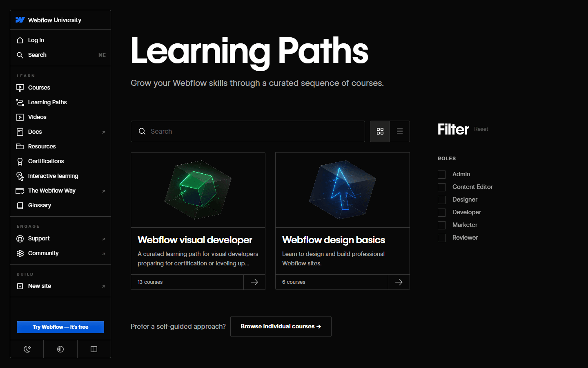Collapse the sidebar panel icon
The height and width of the screenshot is (368, 588).
[x=94, y=349]
